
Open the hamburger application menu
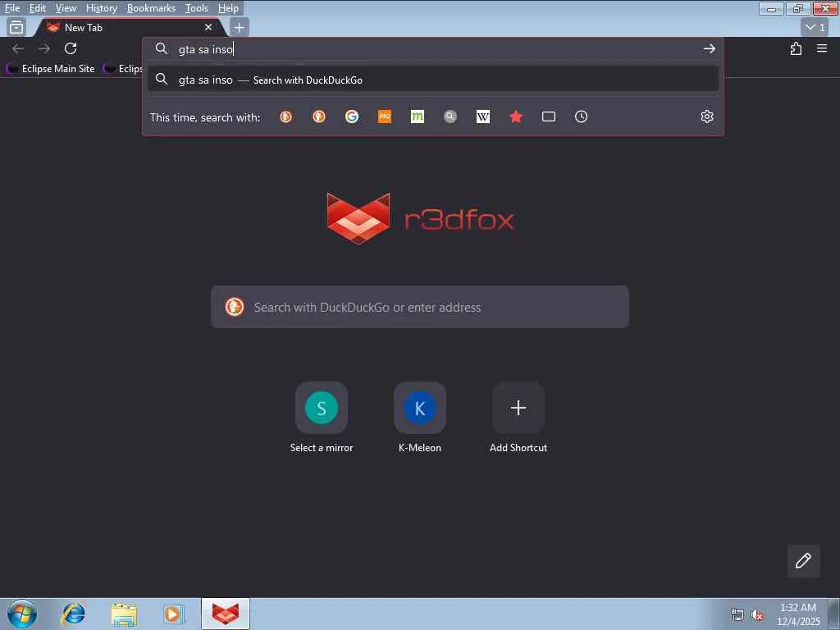822,48
